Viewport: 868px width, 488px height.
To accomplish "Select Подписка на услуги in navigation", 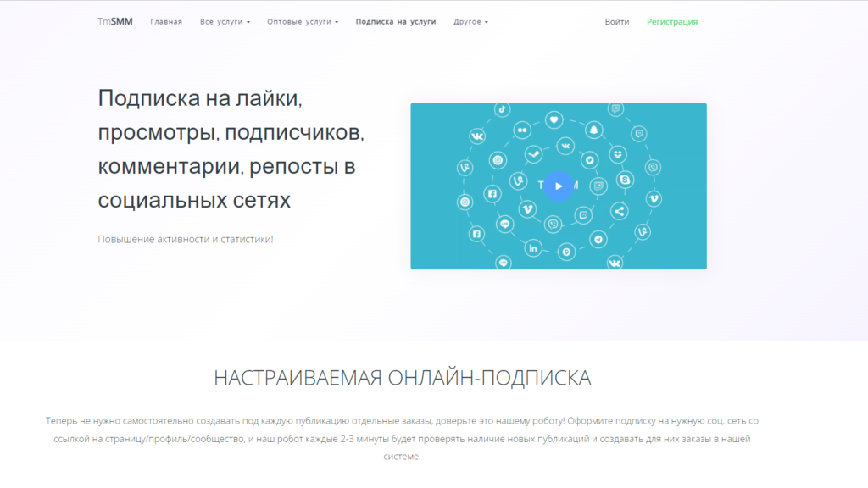I will point(396,21).
